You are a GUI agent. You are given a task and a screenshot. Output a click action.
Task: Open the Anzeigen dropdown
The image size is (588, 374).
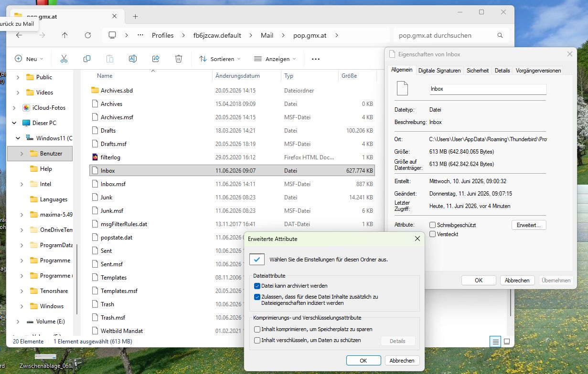click(x=275, y=59)
